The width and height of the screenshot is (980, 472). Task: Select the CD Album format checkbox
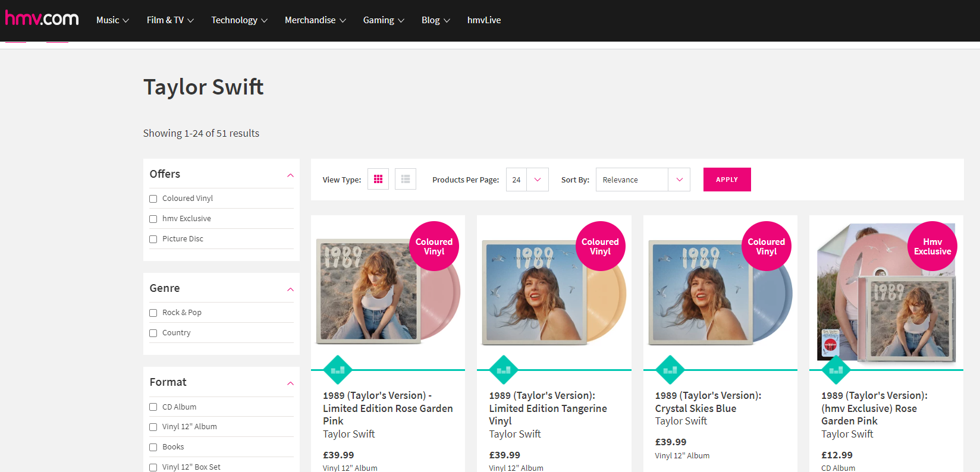pos(153,407)
